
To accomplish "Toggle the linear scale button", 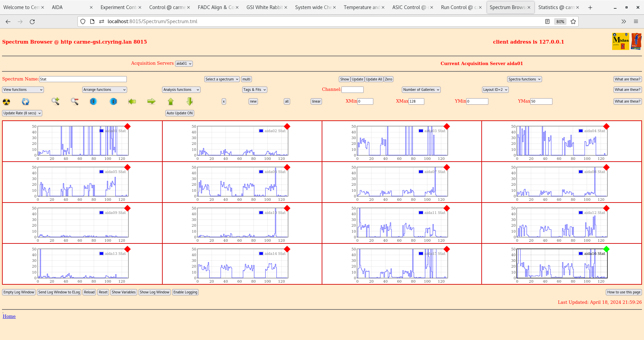I will tap(316, 102).
